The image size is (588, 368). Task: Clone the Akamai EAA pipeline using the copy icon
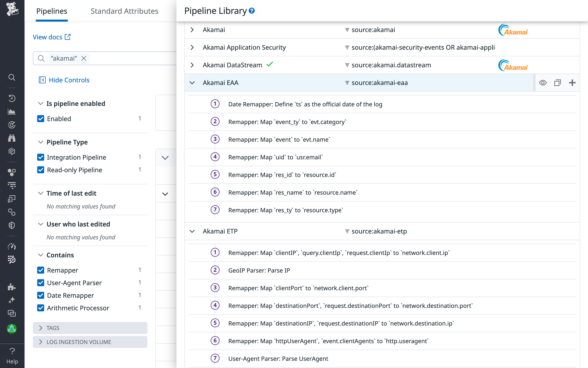[x=558, y=83]
